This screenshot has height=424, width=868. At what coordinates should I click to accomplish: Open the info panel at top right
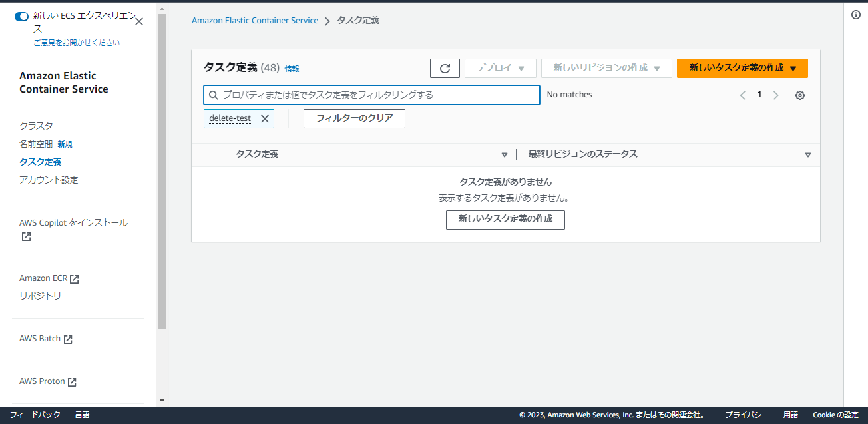pos(855,15)
